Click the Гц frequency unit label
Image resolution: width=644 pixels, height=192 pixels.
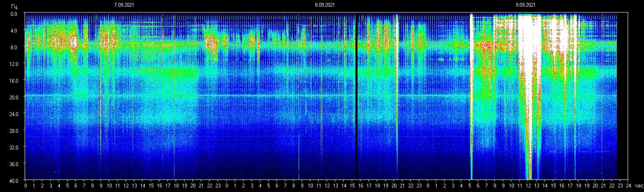point(14,7)
